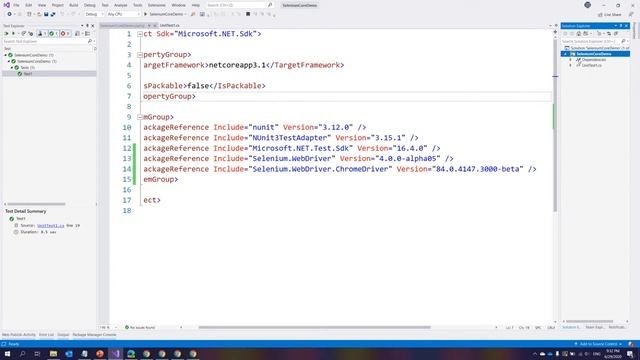Open the Tools menu
The image size is (640, 360).
tap(138, 5)
